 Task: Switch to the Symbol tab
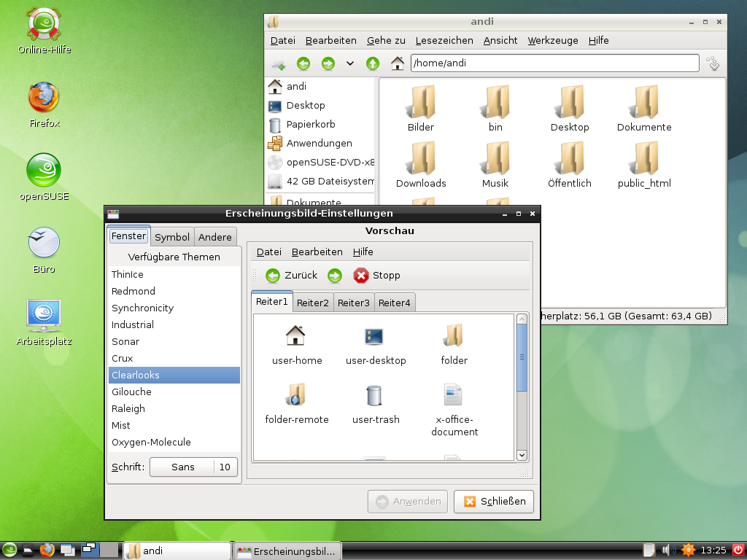click(x=172, y=237)
